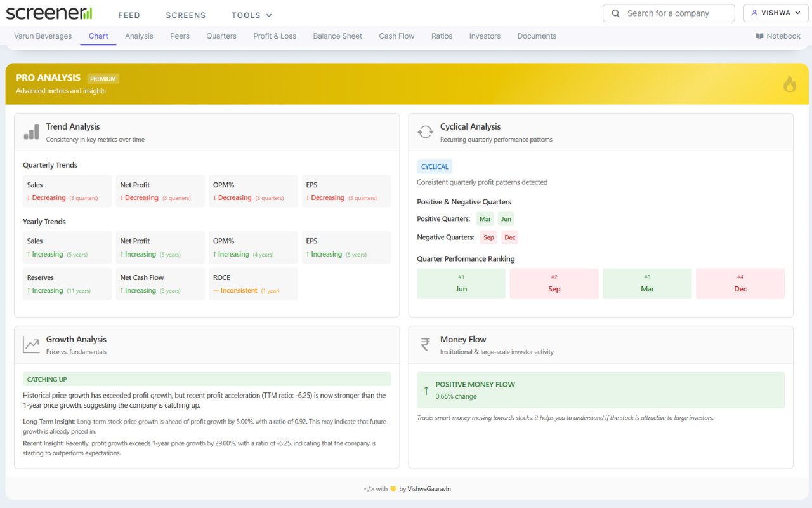Screen dimensions: 812x508
Task: Open the VISHWA account menu
Action: pos(775,13)
